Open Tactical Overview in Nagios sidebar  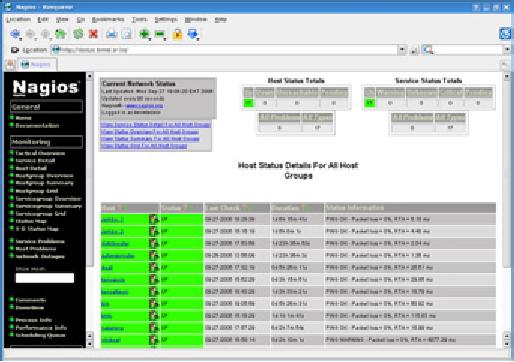click(40, 153)
